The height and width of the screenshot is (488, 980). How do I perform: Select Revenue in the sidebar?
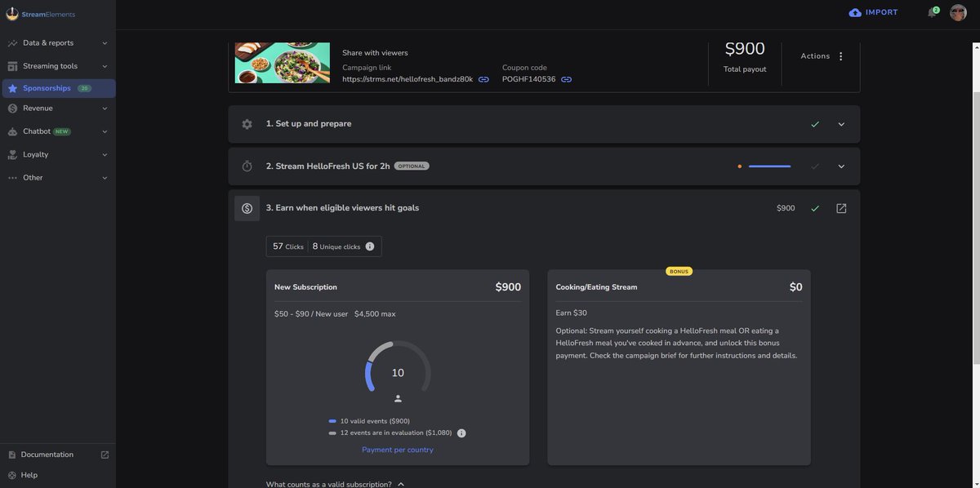[x=58, y=109]
